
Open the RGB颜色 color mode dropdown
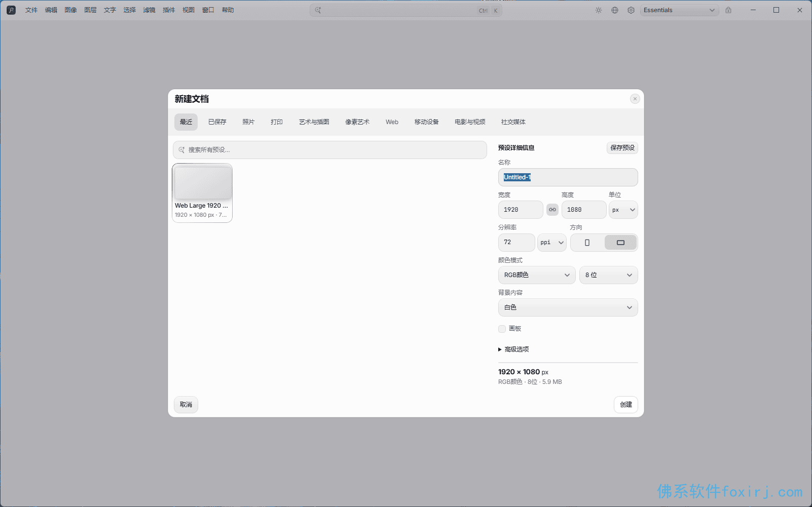click(x=537, y=275)
